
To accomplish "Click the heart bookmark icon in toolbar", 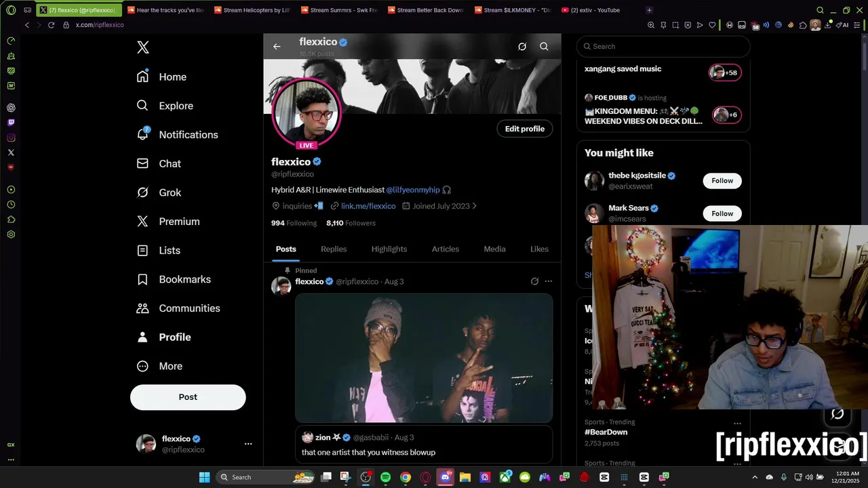I will (712, 25).
